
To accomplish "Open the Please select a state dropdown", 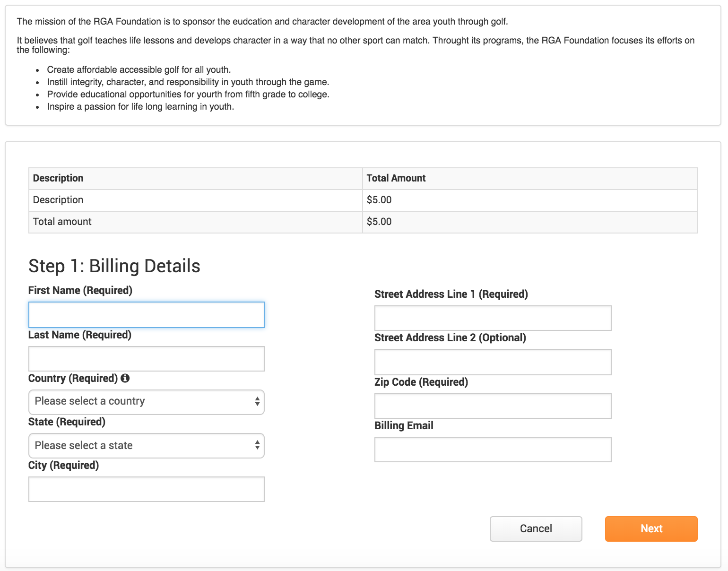I will (147, 446).
